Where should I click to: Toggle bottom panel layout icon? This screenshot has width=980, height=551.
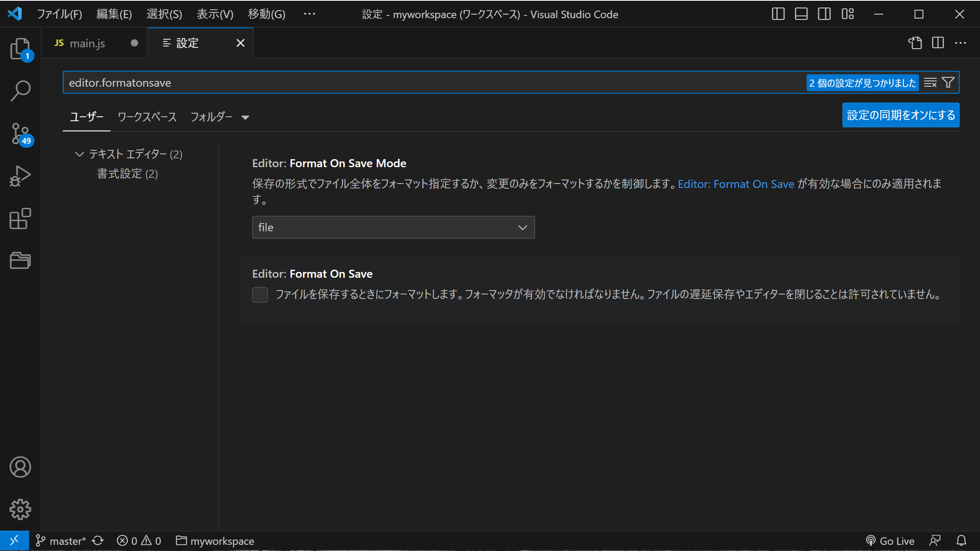coord(801,14)
